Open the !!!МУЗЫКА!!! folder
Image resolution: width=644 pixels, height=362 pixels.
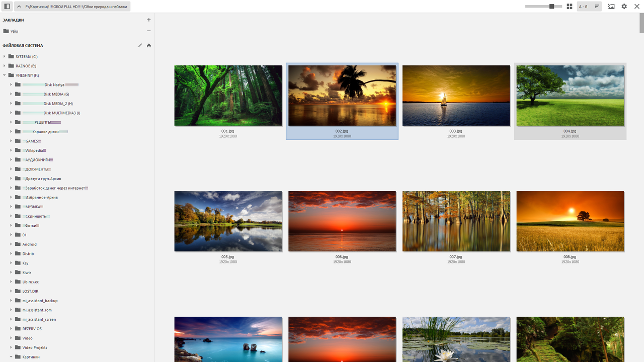coord(33,207)
